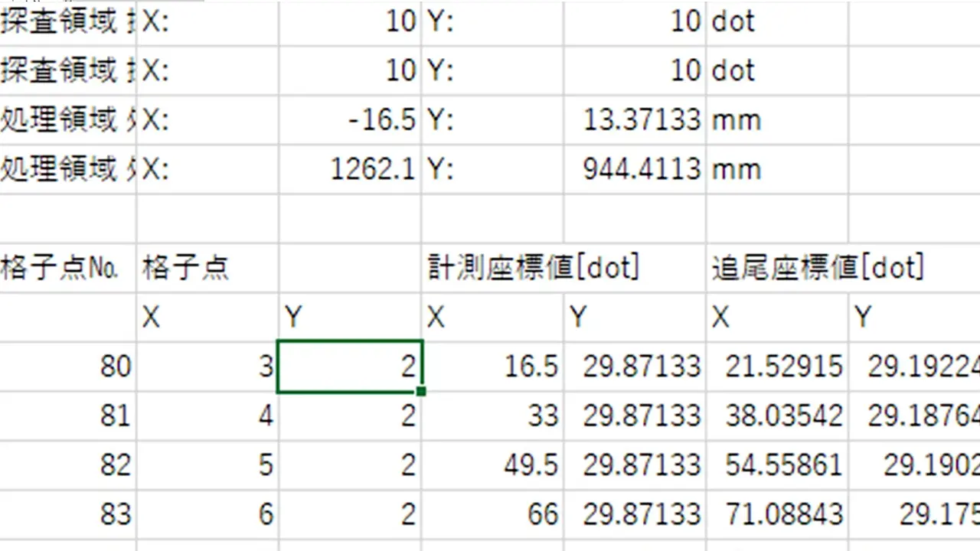This screenshot has width=980, height=551.
Task: Select the cell containing 1262.1
Action: tap(350, 169)
